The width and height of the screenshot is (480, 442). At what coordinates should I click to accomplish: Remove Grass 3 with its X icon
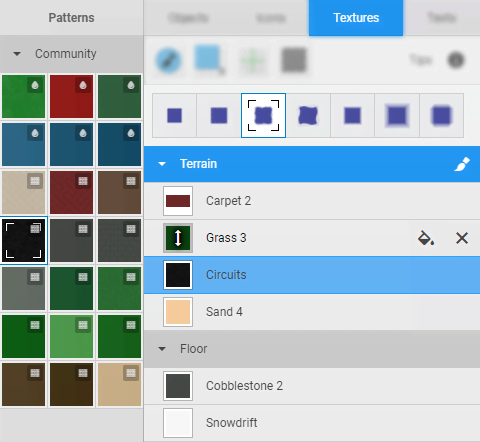coord(462,238)
